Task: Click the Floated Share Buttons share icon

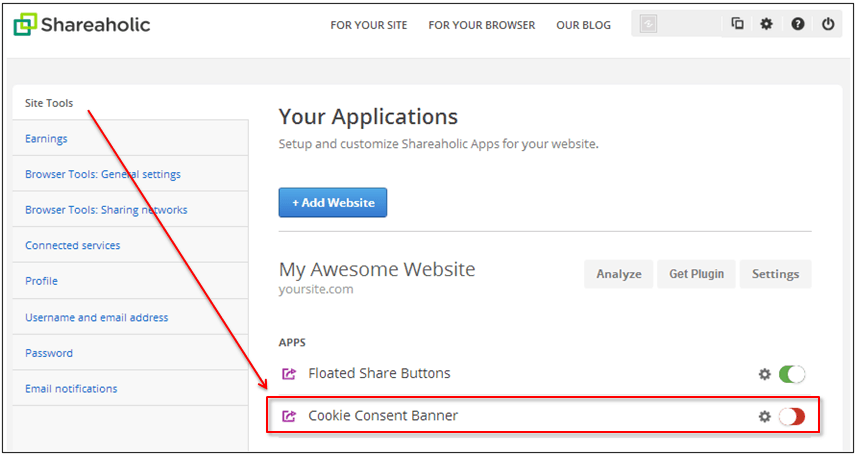Action: (x=289, y=374)
